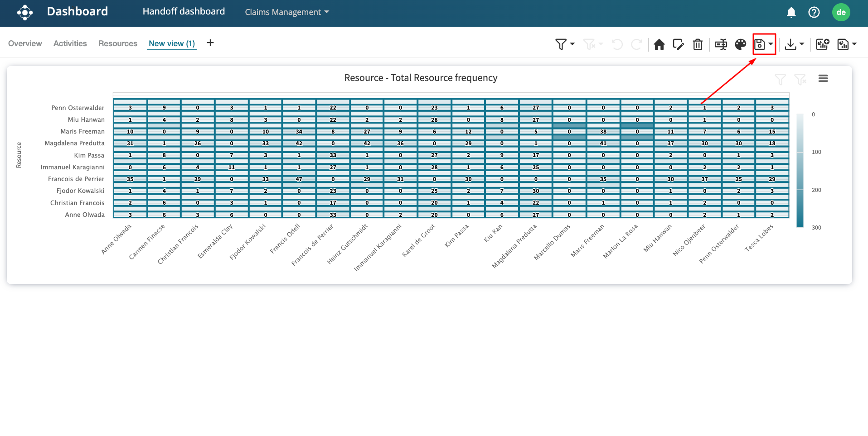Image resolution: width=868 pixels, height=436 pixels.
Task: Switch to the Activities tab
Action: 70,43
